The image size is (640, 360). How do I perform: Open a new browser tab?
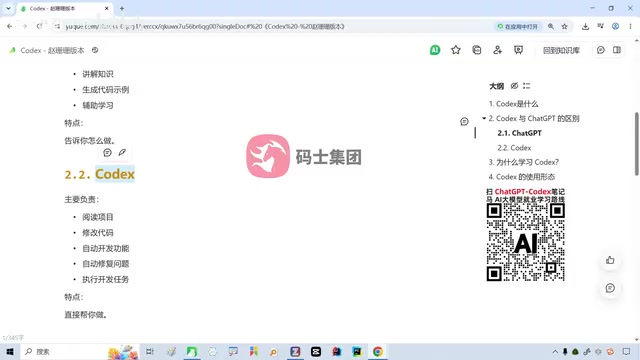122,8
